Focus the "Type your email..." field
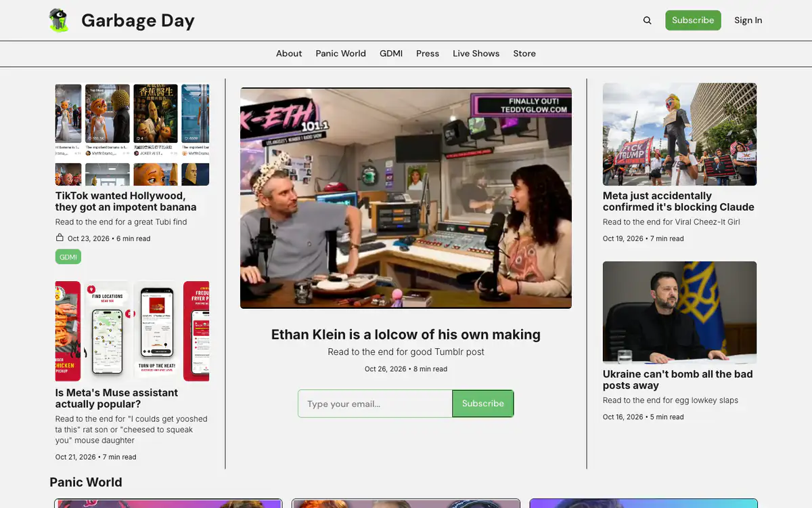This screenshot has height=508, width=812. pyautogui.click(x=375, y=404)
